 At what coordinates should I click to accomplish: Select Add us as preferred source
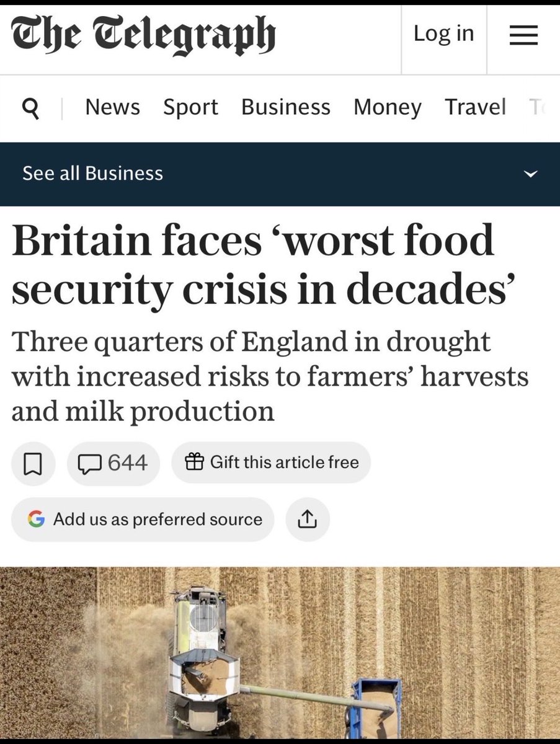pos(143,520)
